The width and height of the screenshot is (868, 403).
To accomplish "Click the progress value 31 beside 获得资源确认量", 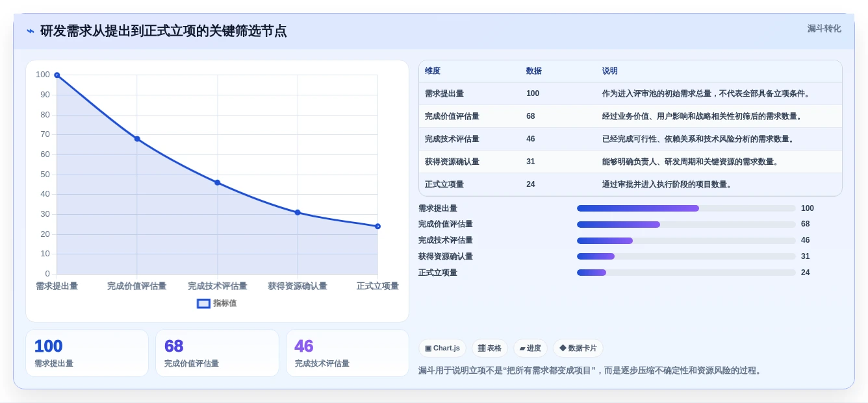I will [x=806, y=256].
